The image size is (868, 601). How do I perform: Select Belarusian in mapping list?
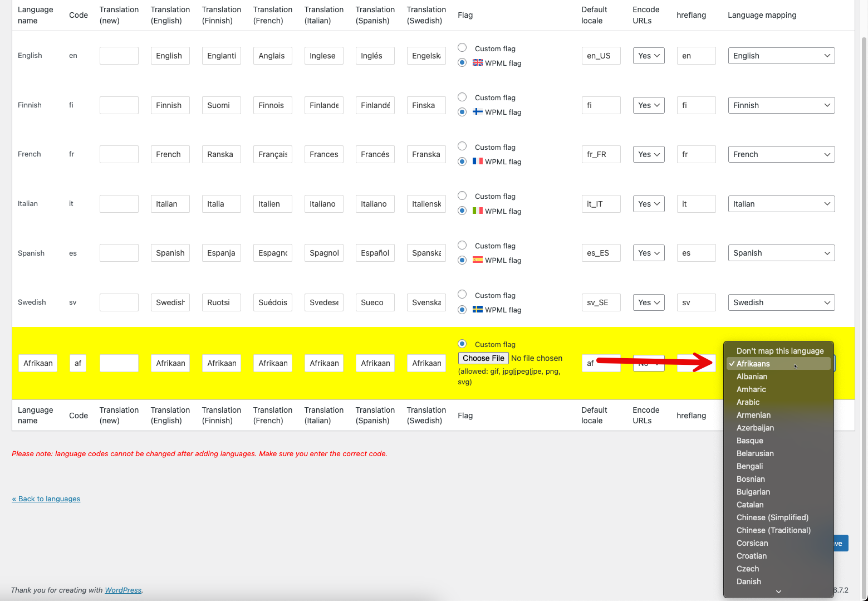778,453
